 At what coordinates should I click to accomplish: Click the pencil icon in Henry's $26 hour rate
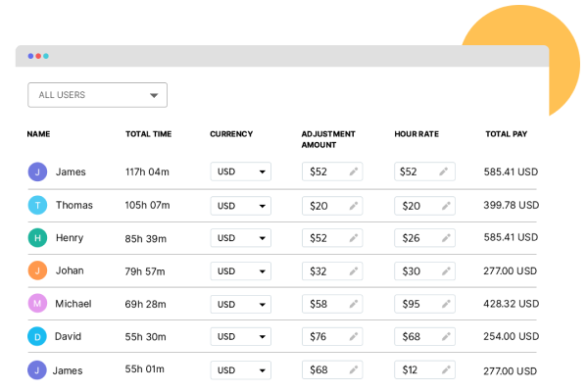click(446, 238)
